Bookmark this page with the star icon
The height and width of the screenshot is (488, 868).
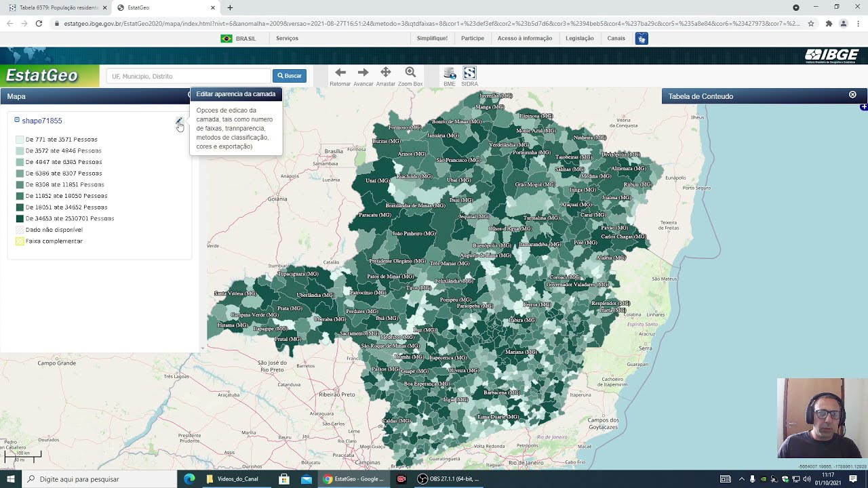click(x=810, y=23)
